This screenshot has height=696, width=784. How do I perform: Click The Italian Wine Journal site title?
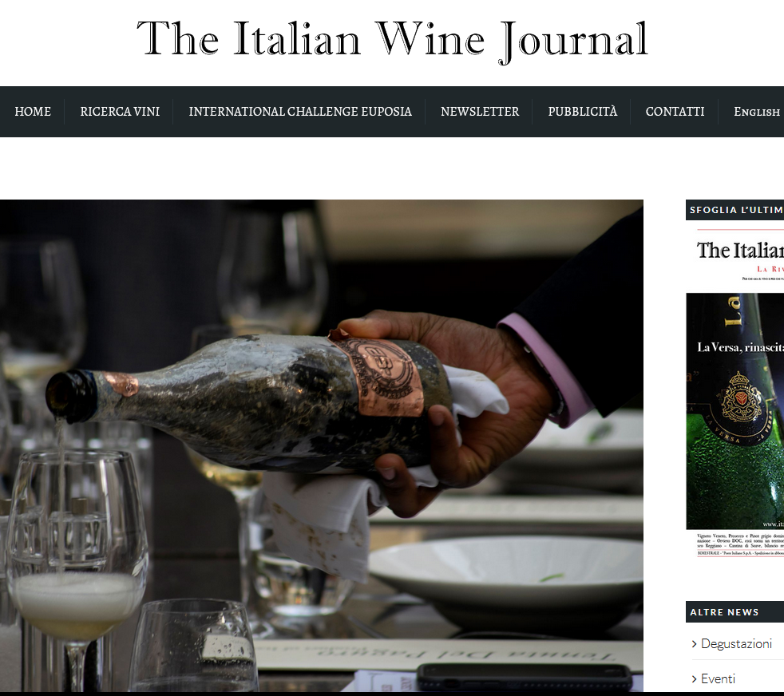point(393,40)
